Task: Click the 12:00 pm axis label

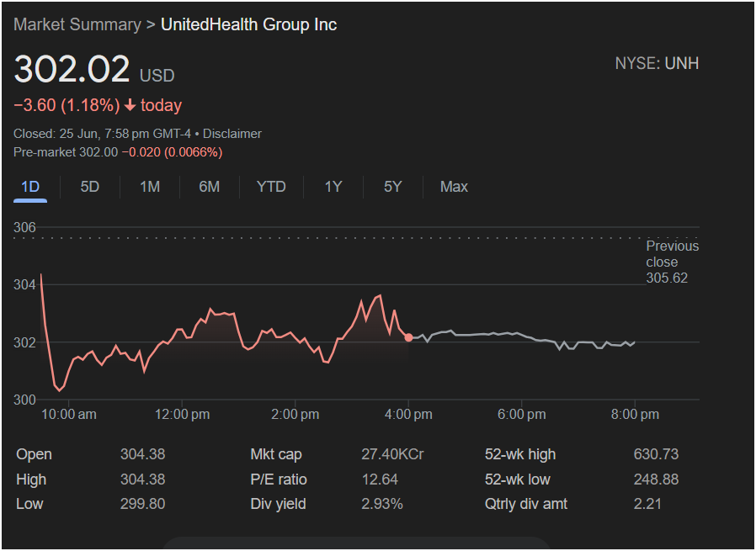Action: click(x=182, y=414)
